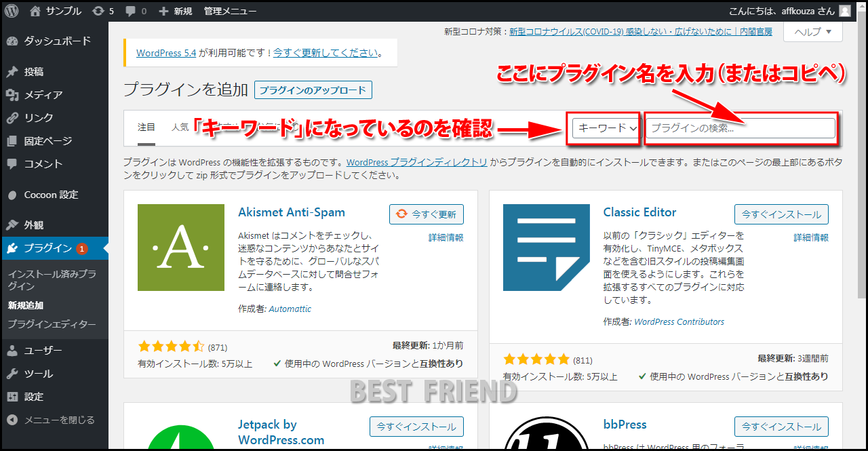This screenshot has height=451, width=868.
Task: Open the Jetpack by WordPress.com title
Action: (x=281, y=433)
